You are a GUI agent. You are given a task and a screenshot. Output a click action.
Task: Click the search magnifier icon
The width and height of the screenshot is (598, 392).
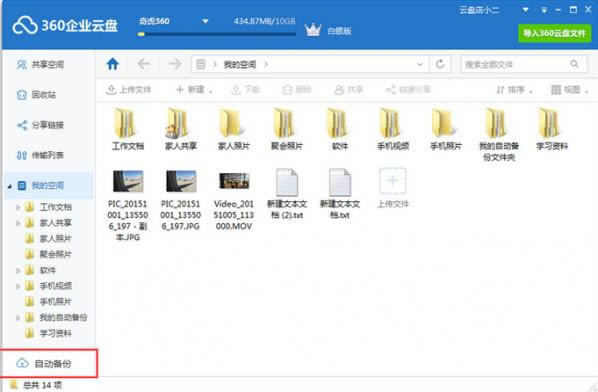(574, 64)
